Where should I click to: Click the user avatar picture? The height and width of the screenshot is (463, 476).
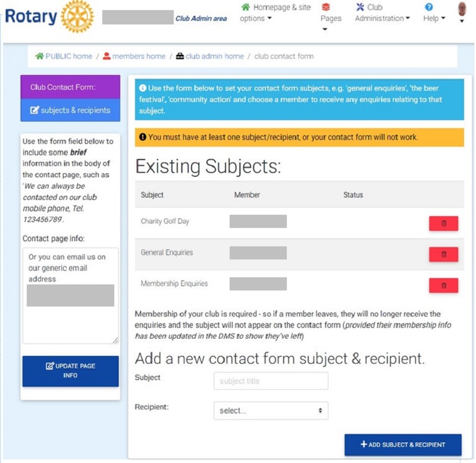point(462,8)
